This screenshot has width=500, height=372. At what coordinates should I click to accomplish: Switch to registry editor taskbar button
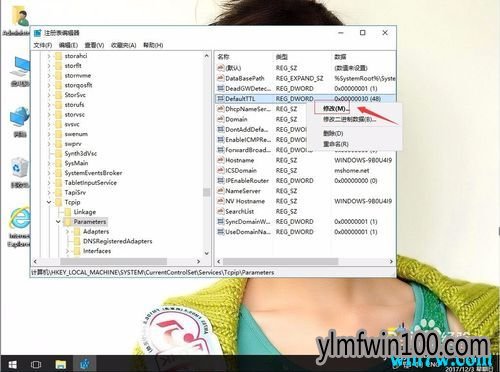[85, 364]
